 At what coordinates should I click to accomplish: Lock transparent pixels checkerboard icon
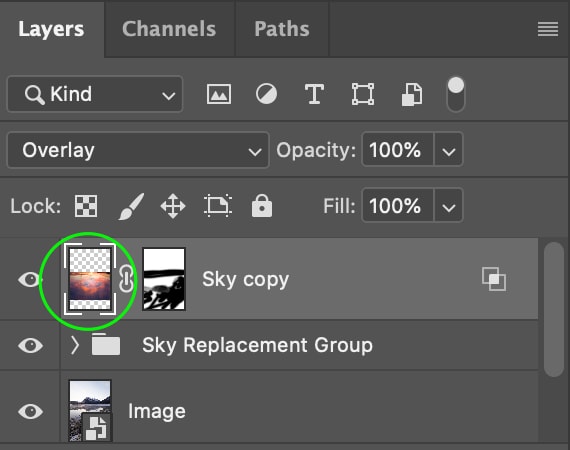coord(86,206)
